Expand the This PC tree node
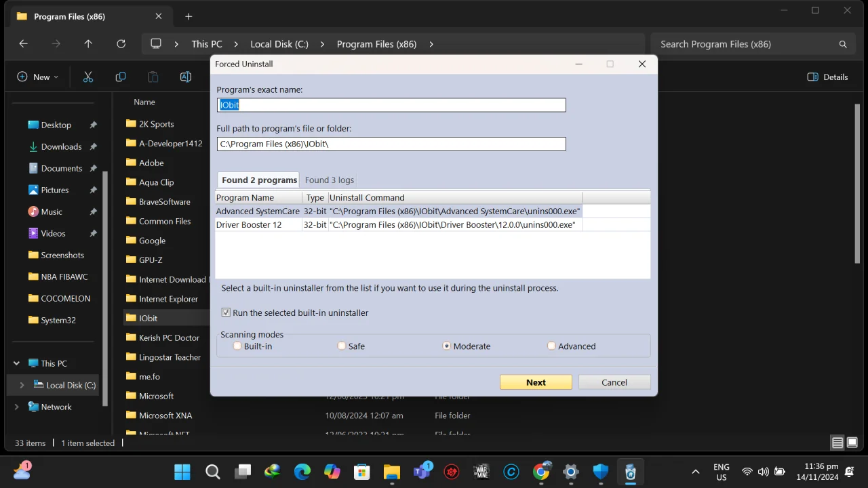868x488 pixels. tap(17, 363)
